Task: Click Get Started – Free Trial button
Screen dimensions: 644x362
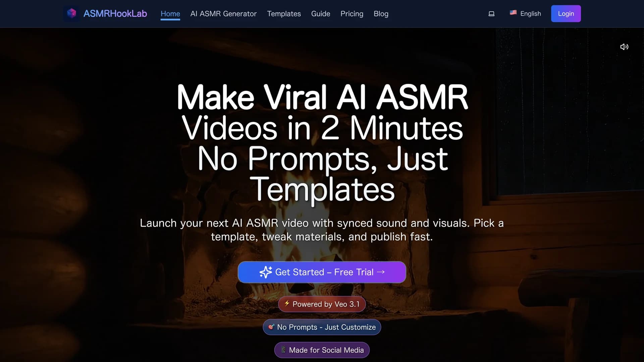Action: 322,272
